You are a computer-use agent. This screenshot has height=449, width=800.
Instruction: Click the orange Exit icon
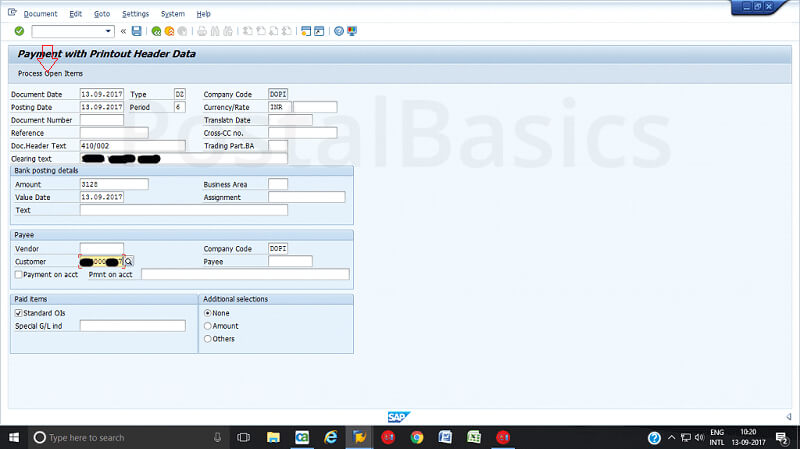pyautogui.click(x=169, y=31)
